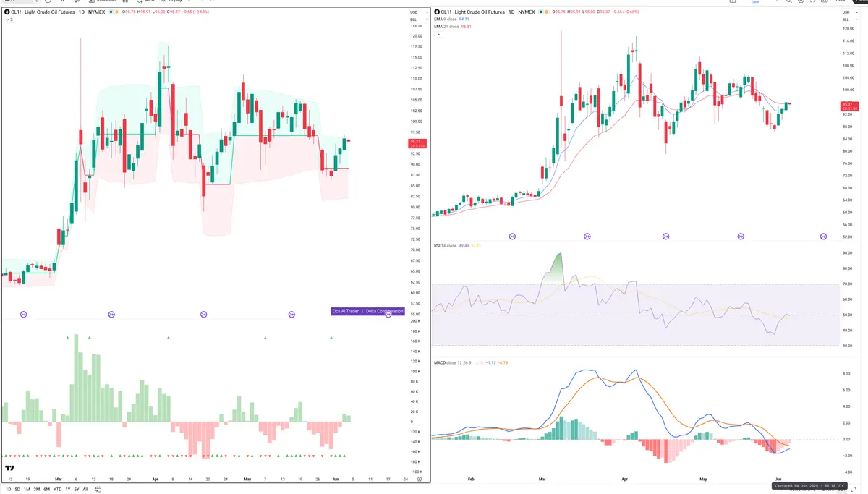The height and width of the screenshot is (494, 868).
Task: Click red 95.37 price label on right chart axis
Action: click(x=848, y=107)
